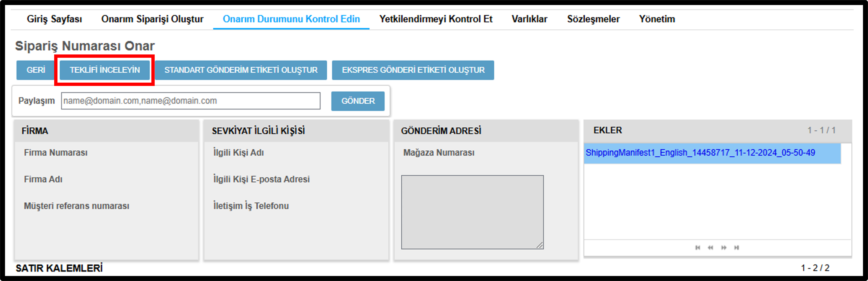Click the İletişim İş Telefonu label

[x=251, y=206]
